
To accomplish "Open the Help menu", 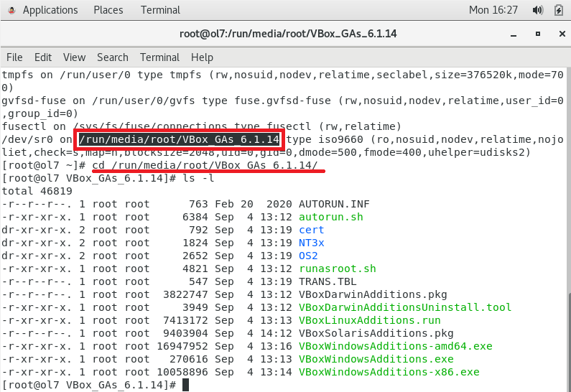I will click(202, 57).
